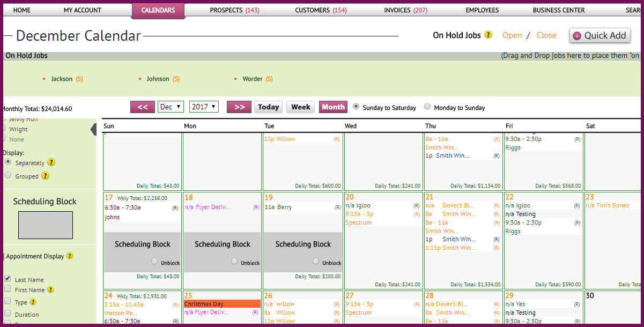
Task: Go to next month with >> button
Action: coord(239,107)
